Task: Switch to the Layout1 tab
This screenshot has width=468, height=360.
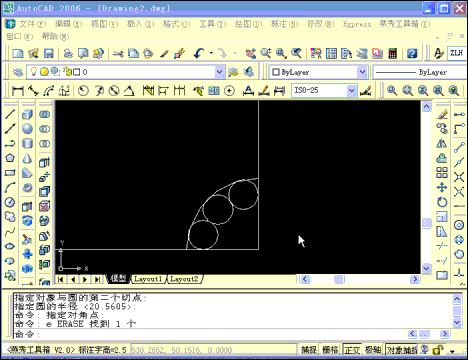Action: tap(148, 279)
